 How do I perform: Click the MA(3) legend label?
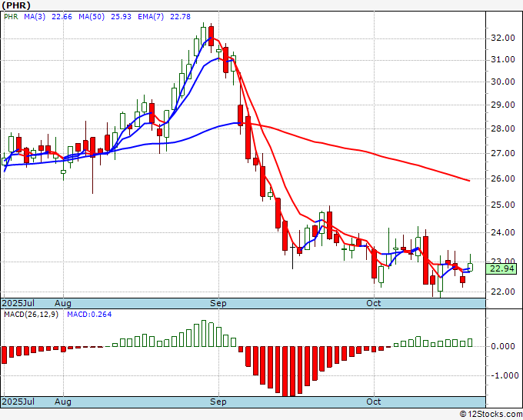pos(35,17)
